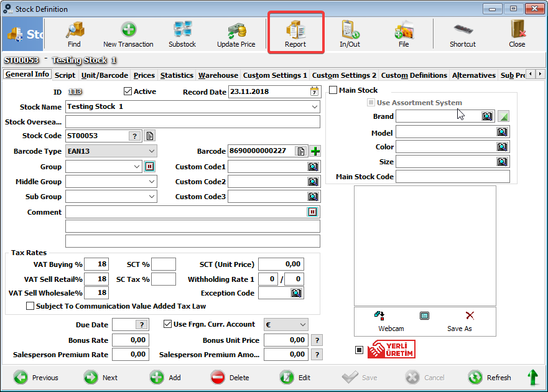This screenshot has height=392, width=548.
Task: Toggle Use Frgn. Curr. Account checkbox
Action: tap(167, 324)
